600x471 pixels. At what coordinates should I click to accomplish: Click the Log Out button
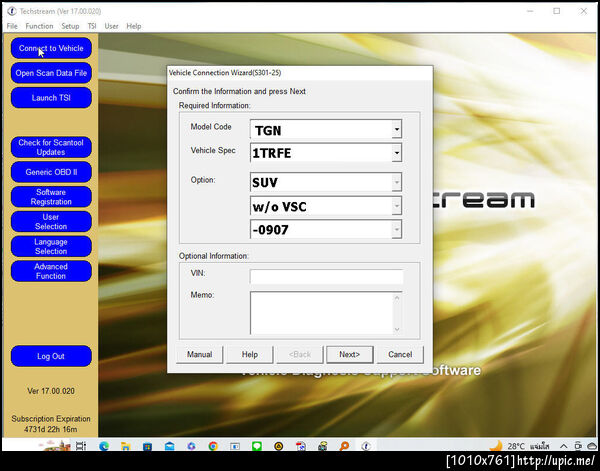(x=51, y=356)
